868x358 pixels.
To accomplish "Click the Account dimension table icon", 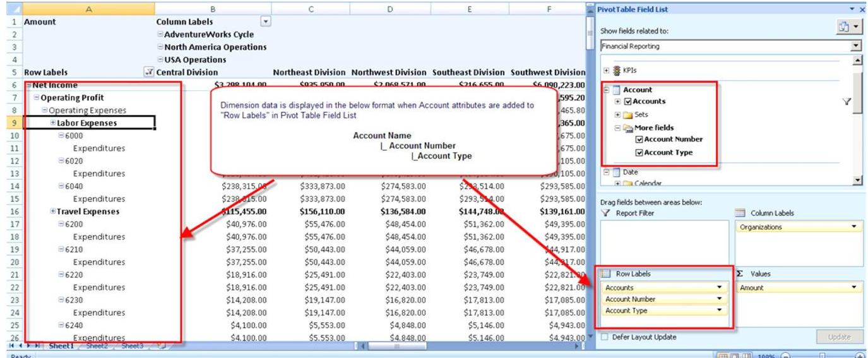I will [x=615, y=90].
